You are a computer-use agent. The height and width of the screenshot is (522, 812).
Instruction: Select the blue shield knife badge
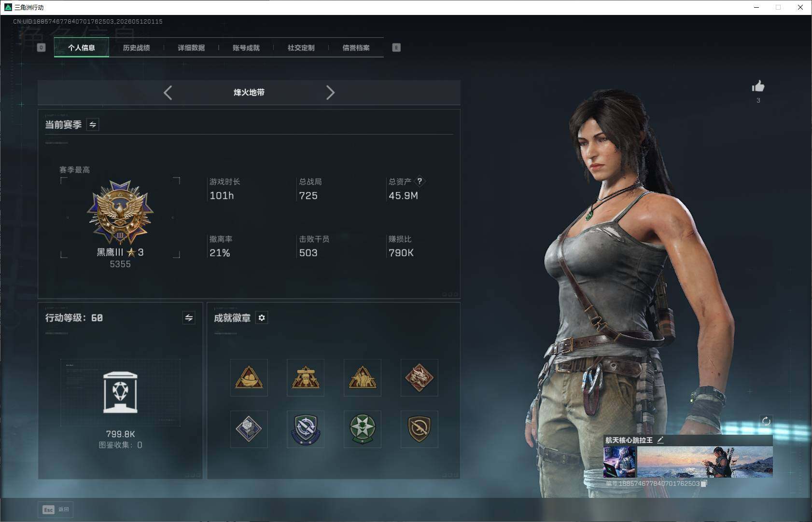click(306, 429)
